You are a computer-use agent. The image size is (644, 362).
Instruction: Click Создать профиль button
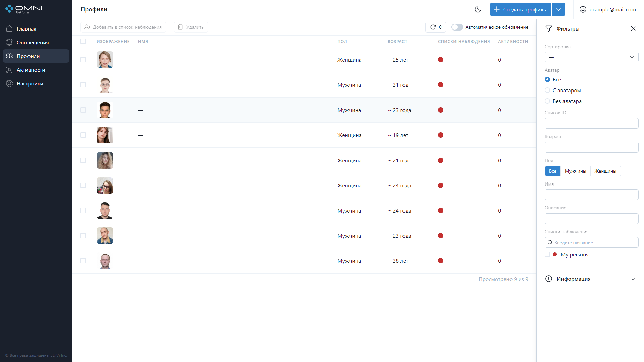521,9
